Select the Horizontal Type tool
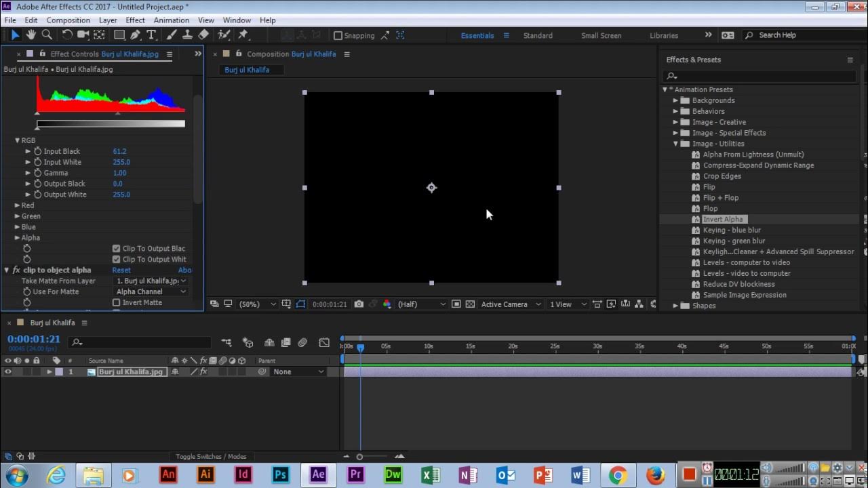 click(x=151, y=35)
